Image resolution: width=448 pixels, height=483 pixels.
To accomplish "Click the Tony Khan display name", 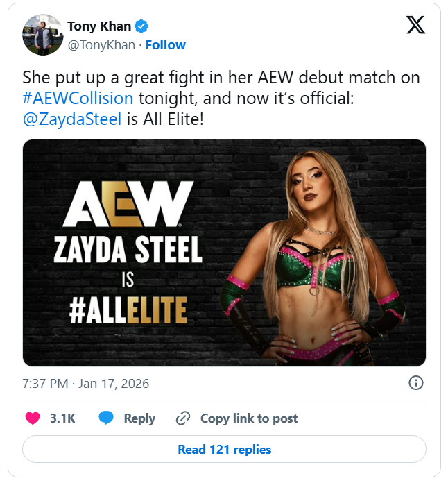I will (x=99, y=26).
